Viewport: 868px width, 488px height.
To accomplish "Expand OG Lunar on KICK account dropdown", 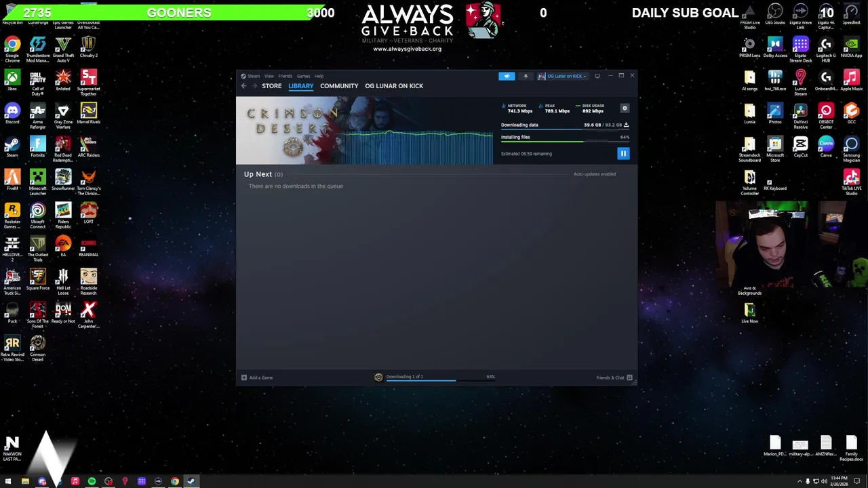I will [562, 76].
